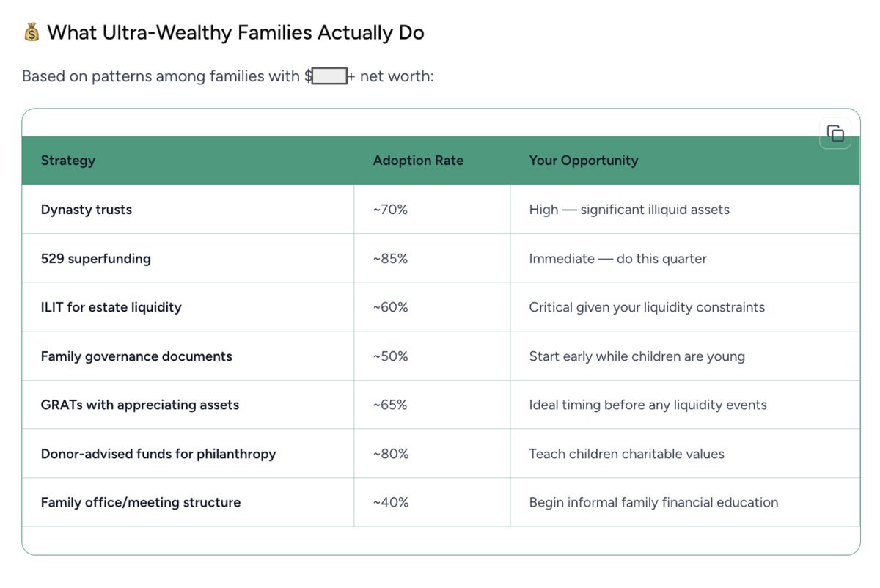Click the money bag emoji
The width and height of the screenshot is (880, 588).
(x=32, y=33)
